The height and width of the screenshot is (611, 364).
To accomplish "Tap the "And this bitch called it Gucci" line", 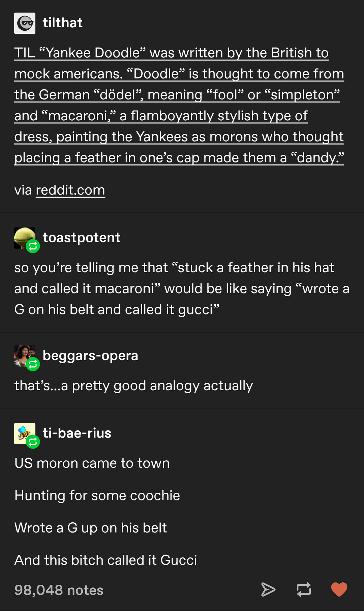I will pos(105,560).
